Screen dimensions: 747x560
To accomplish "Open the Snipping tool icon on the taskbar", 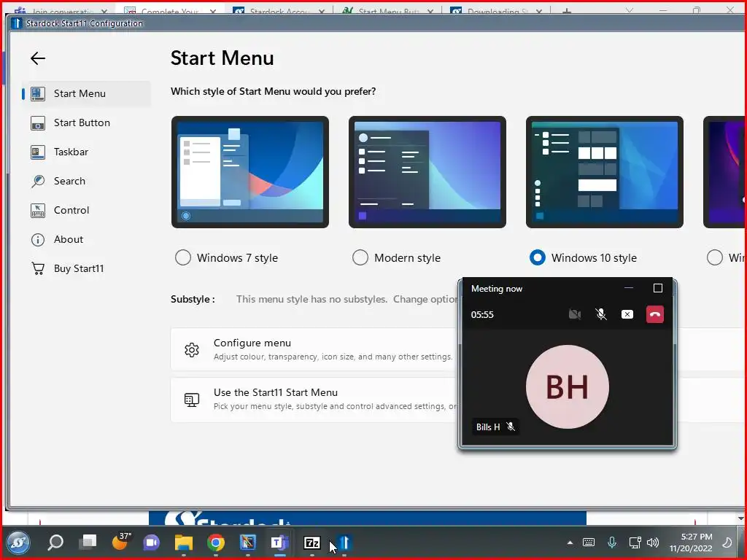I will (x=248, y=542).
